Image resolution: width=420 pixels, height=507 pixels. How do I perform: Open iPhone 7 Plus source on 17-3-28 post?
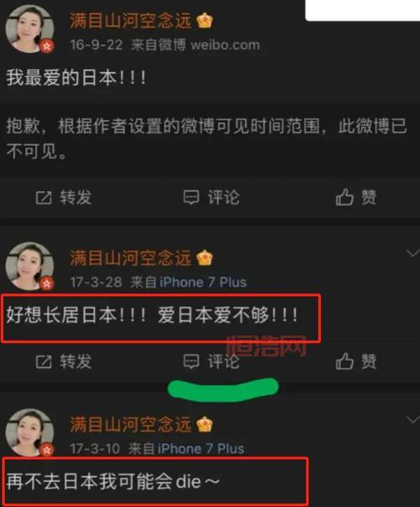[x=203, y=283]
